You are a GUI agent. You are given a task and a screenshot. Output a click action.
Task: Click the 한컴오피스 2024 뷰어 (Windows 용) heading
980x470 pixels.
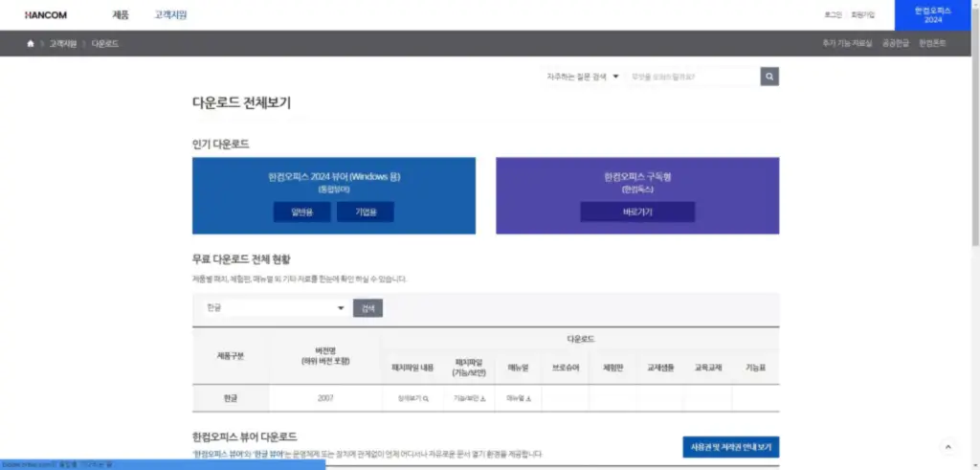coord(334,177)
